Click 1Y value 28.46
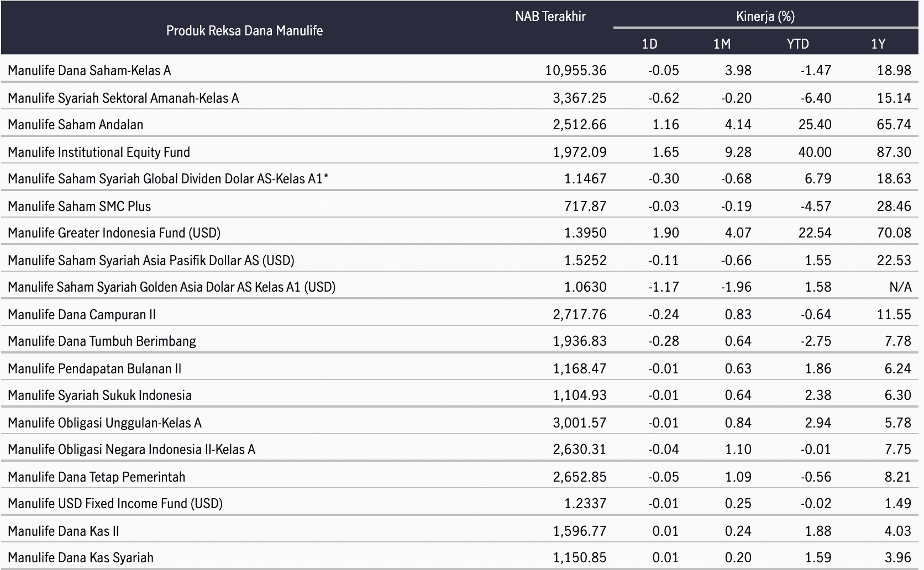 894,206
